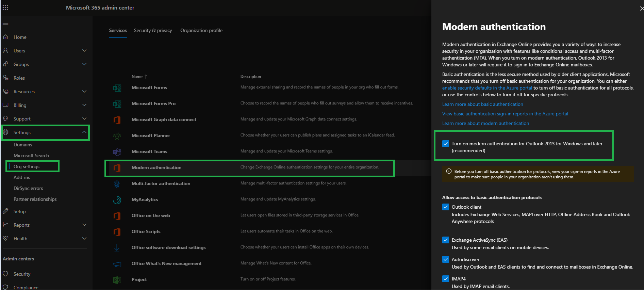Expand the Groups menu chevron
This screenshot has height=290, width=644.
pyautogui.click(x=84, y=64)
